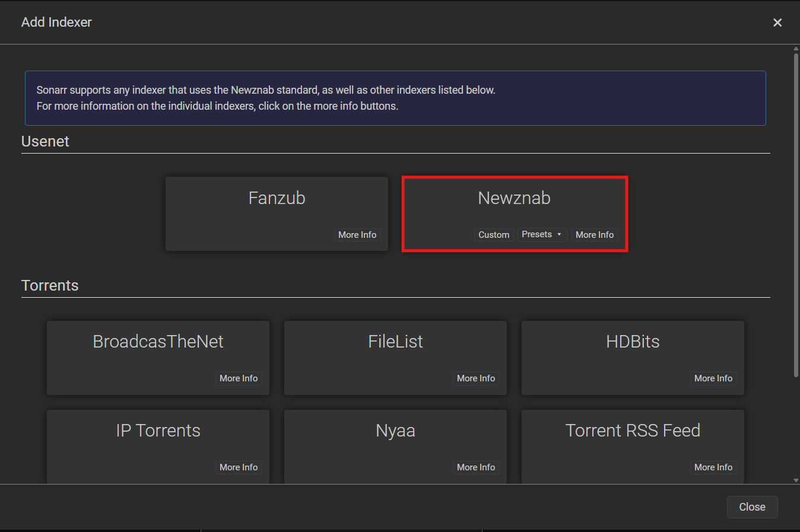Select the Nyaa indexer card
Screen dimensions: 800x532
[395, 447]
